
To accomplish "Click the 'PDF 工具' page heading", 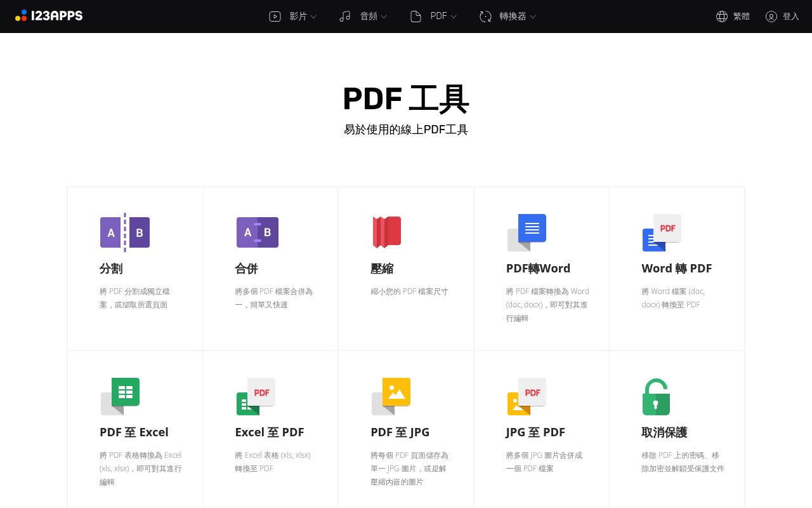I will [406, 99].
